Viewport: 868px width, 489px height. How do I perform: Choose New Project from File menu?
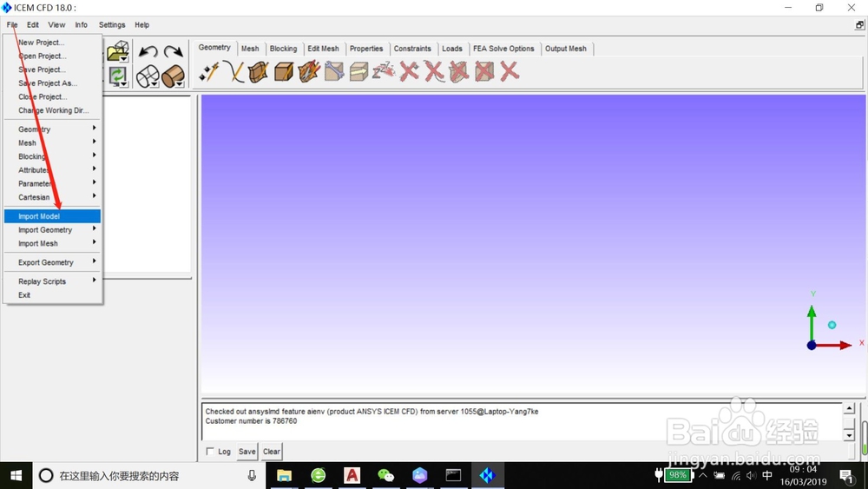click(x=53, y=42)
